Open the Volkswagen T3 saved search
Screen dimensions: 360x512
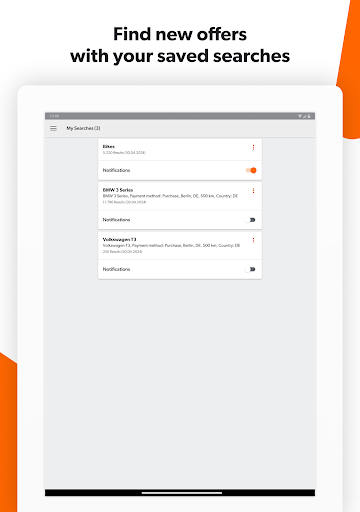pyautogui.click(x=180, y=246)
